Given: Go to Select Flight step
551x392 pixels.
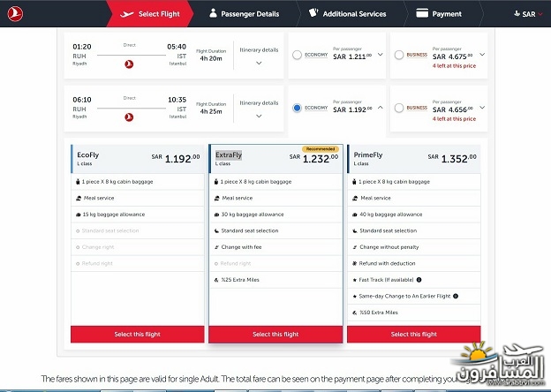Looking at the screenshot, I should pos(150,14).
